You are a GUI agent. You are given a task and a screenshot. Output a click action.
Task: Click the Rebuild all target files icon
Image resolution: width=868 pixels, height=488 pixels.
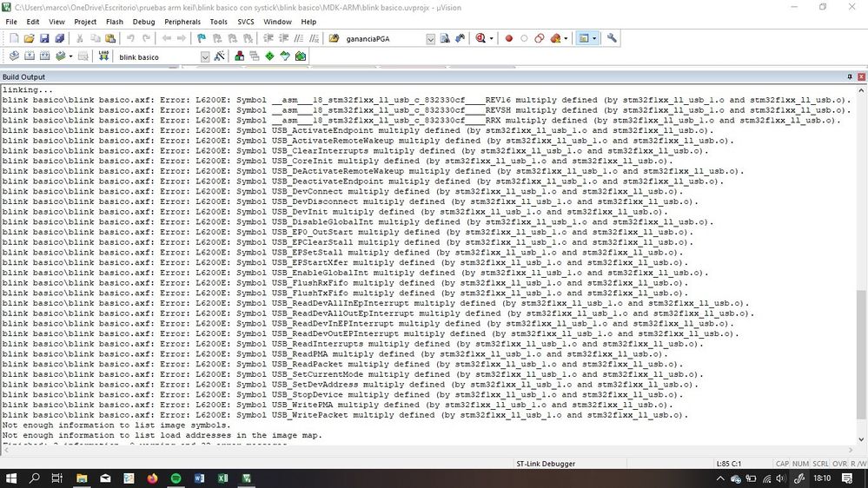click(x=45, y=56)
